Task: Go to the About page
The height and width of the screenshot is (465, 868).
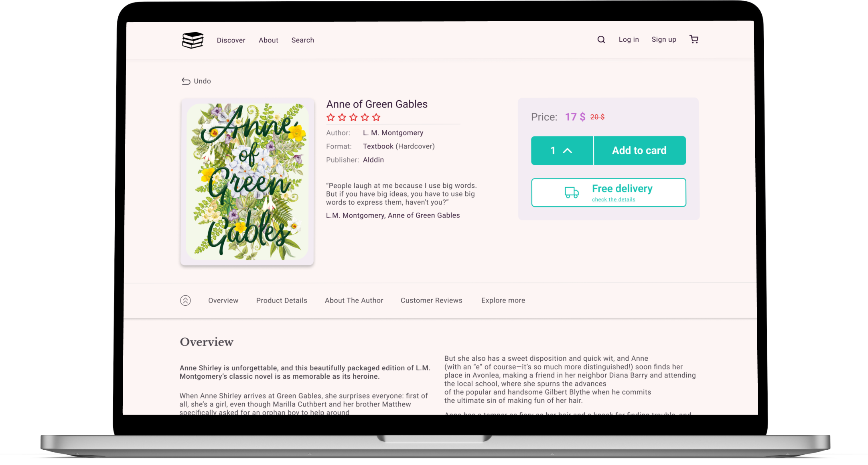Action: point(268,40)
